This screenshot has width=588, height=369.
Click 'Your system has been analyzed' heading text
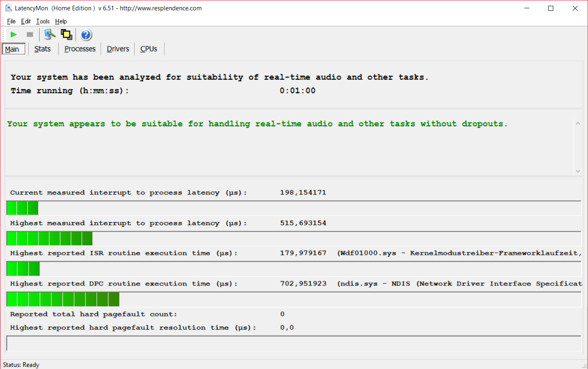pyautogui.click(x=220, y=77)
